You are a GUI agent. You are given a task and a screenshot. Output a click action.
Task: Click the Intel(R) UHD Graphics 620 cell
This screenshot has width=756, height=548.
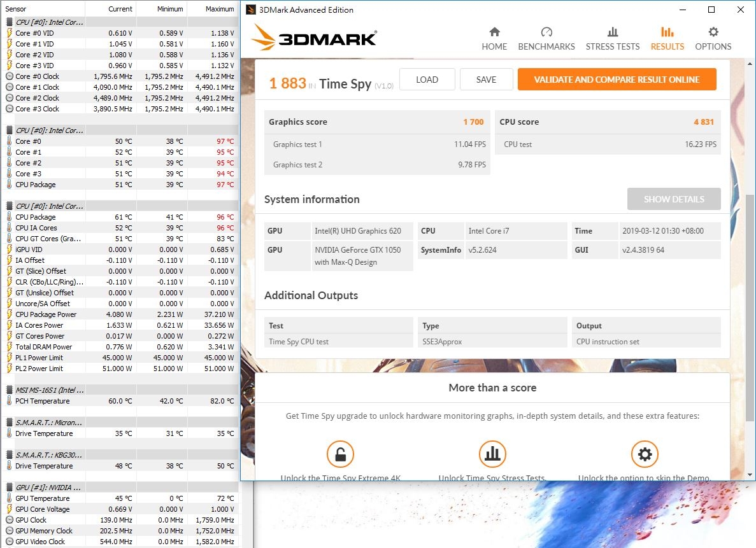click(362, 231)
